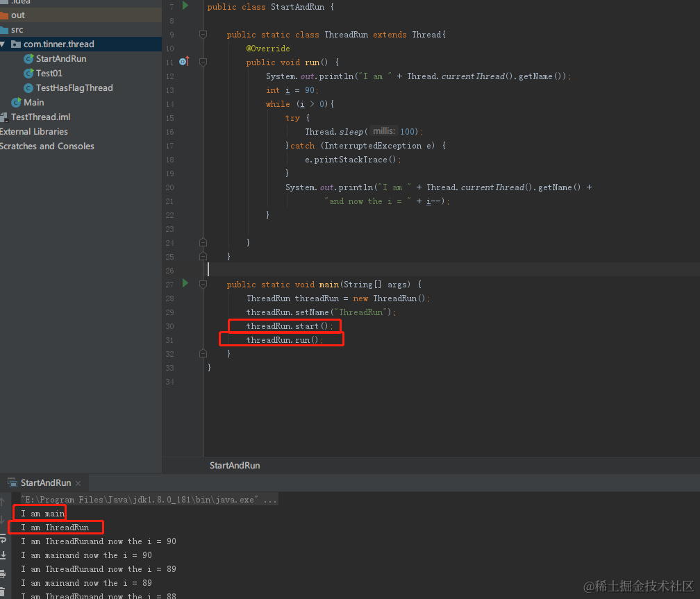Viewport: 700px width, 599px height.
Task: Click the up stack trace arrow in console
Action: coord(2,502)
